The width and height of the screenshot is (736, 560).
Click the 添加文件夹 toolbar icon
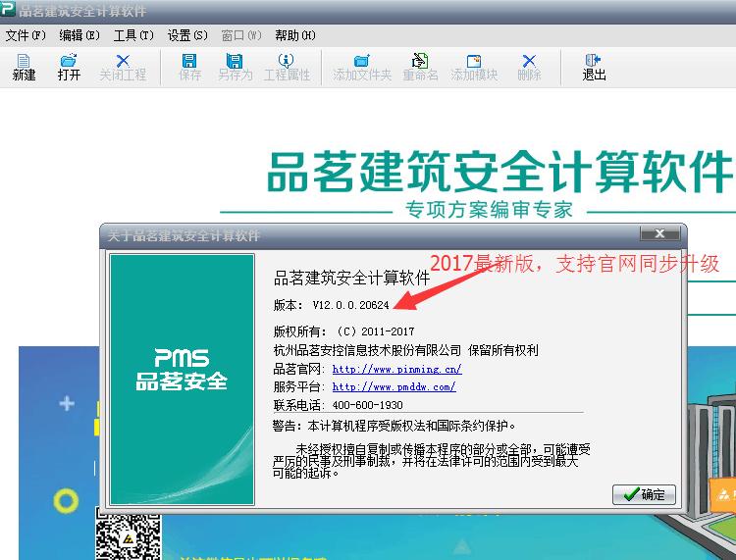[362, 67]
